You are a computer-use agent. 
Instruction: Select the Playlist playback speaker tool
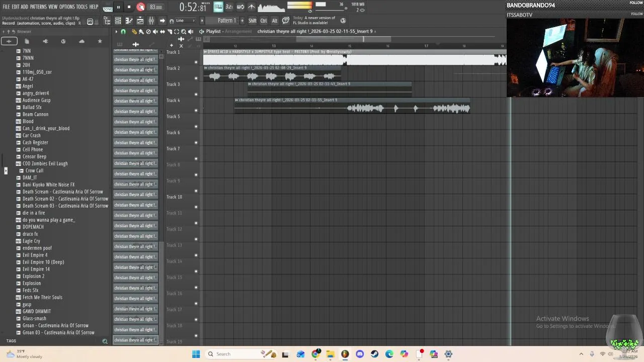tap(191, 32)
